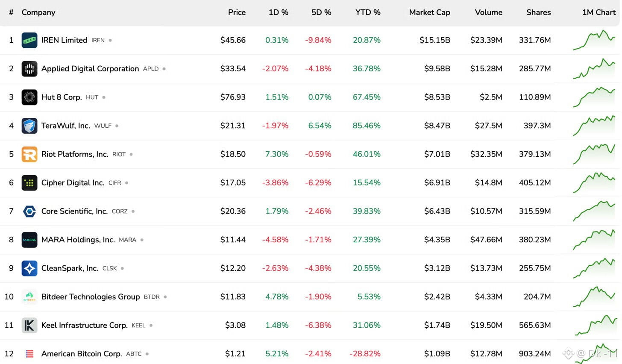The width and height of the screenshot is (622, 364).
Task: Sort table by YTD % column header
Action: tap(368, 12)
